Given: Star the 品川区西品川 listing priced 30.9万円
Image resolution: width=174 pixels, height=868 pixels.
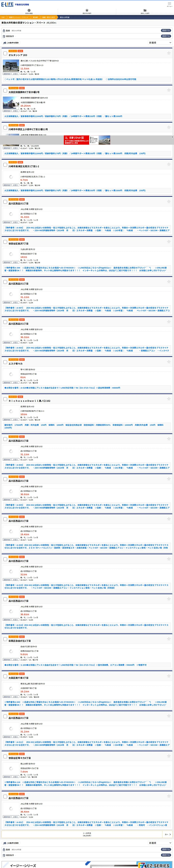Looking at the screenshot, I should pos(169,479).
